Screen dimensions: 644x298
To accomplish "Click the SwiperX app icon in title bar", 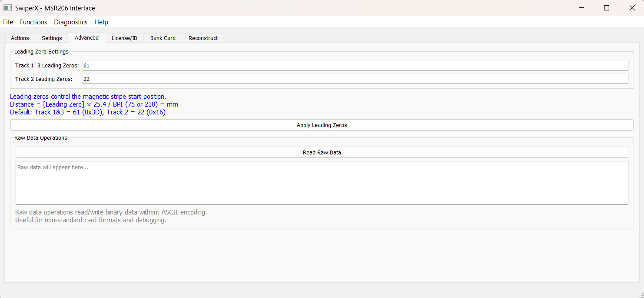I will 7,8.
